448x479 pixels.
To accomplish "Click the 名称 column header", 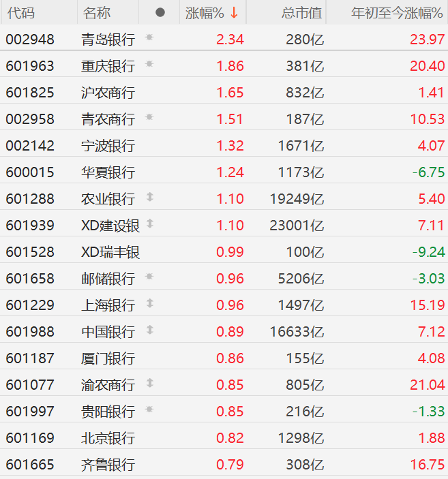I will tap(97, 13).
